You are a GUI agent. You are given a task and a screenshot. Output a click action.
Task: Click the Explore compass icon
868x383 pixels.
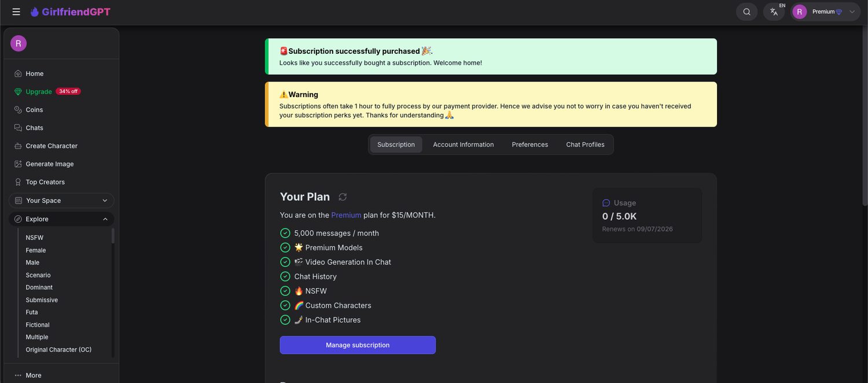[x=19, y=219]
